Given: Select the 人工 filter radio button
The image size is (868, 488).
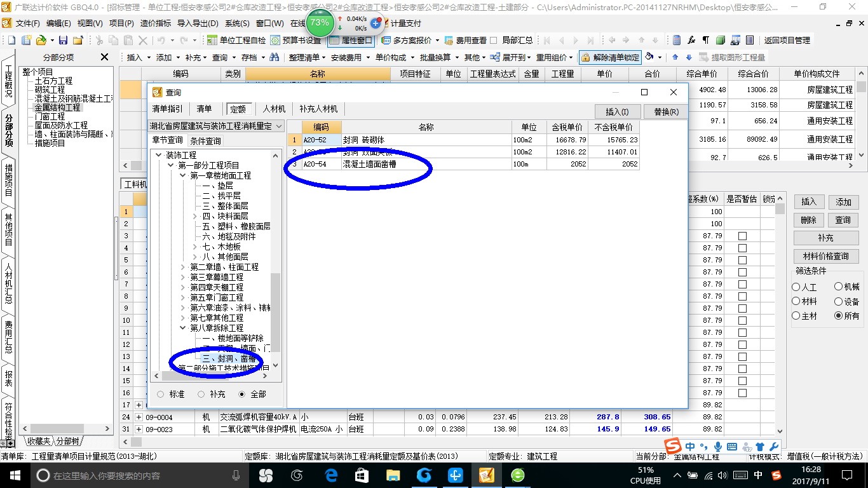Looking at the screenshot, I should (x=796, y=287).
